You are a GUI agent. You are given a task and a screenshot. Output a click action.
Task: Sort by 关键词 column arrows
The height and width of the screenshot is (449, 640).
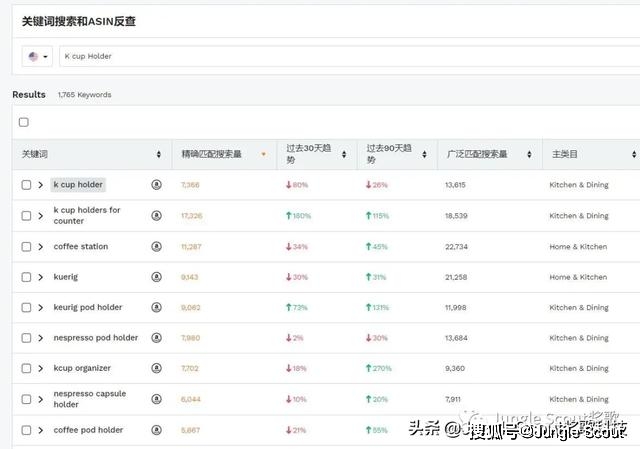[x=159, y=154]
